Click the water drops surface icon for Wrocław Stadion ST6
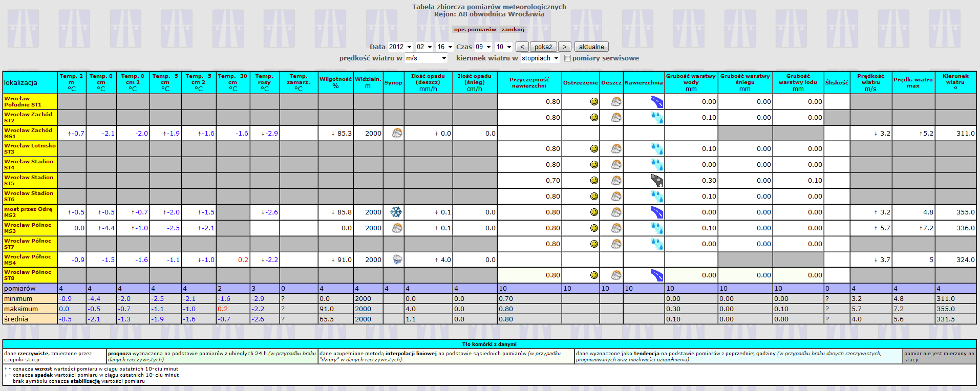 [656, 196]
